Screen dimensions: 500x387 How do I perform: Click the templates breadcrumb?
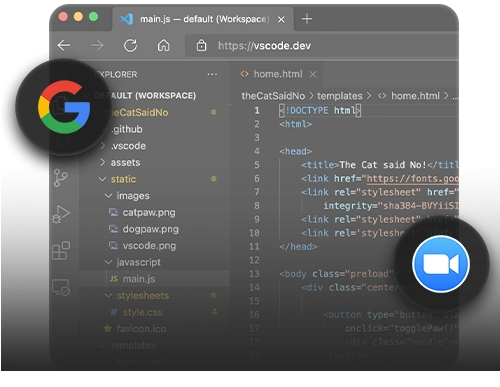point(339,96)
